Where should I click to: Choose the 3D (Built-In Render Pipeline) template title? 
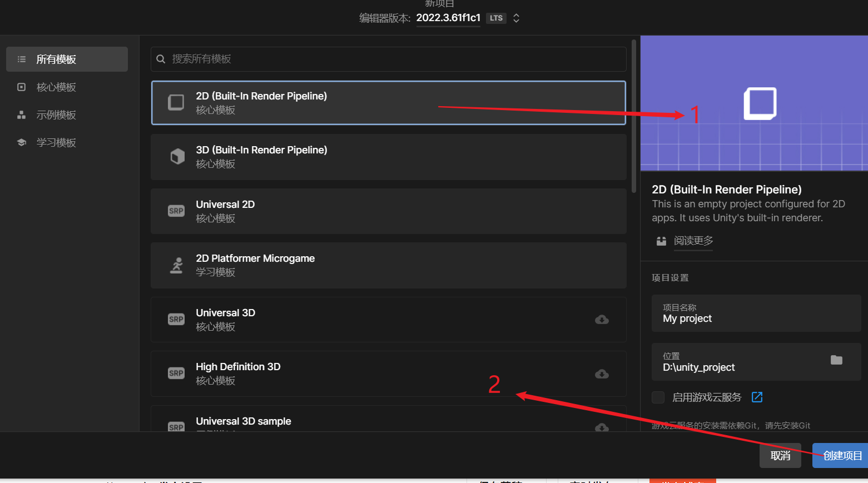(x=261, y=150)
